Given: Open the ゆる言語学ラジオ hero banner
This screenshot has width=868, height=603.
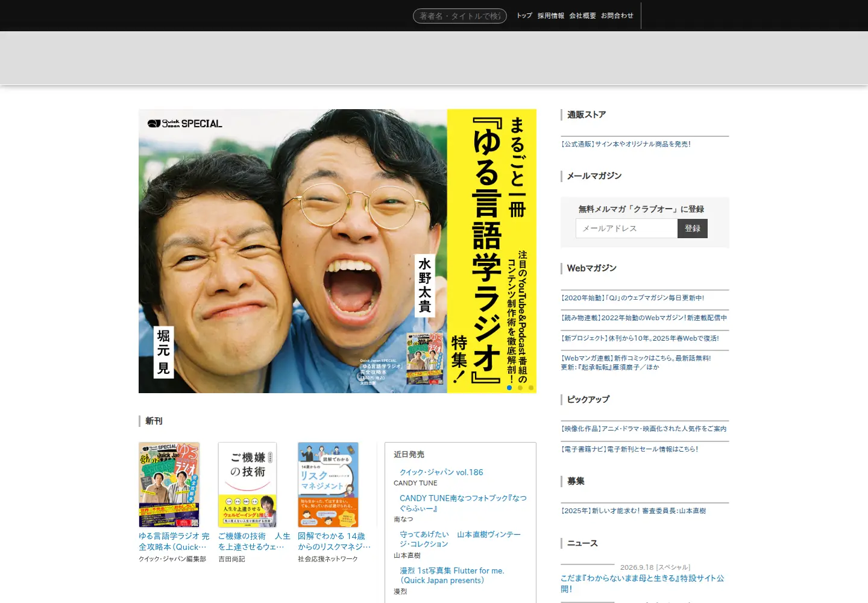Looking at the screenshot, I should coord(338,251).
